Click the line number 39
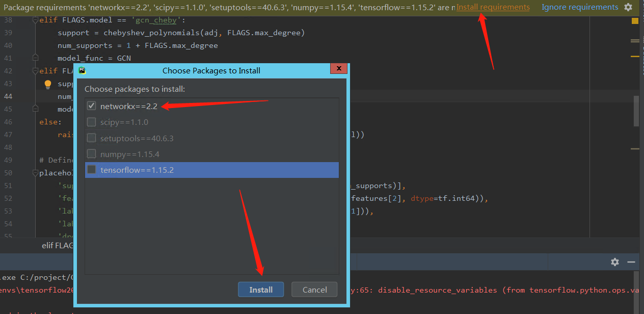Screen dimensions: 644x314 coord(8,33)
